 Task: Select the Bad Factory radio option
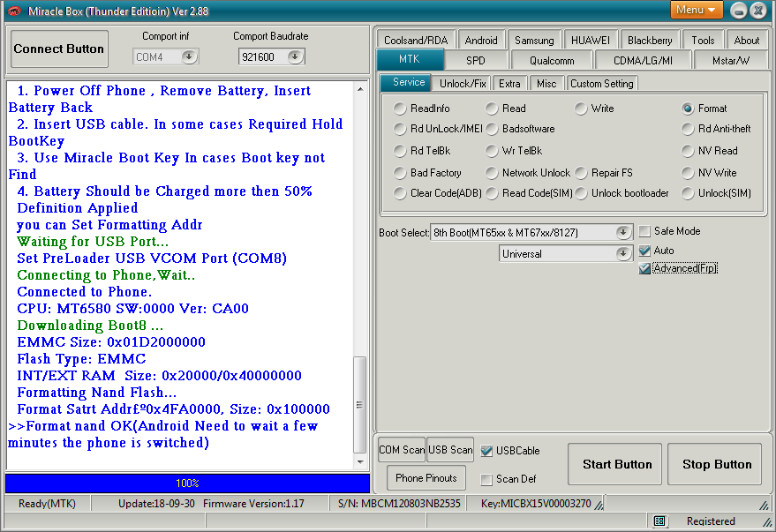pos(400,173)
